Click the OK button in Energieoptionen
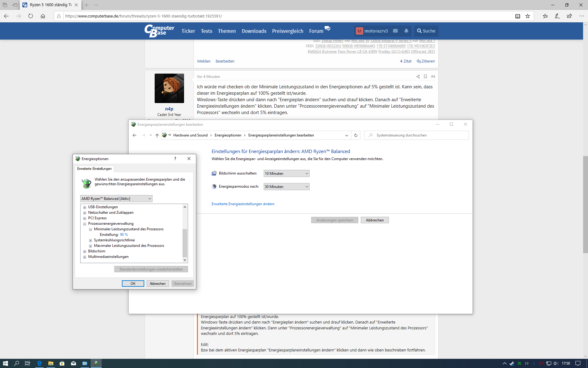Viewport: 588px width, 368px height. (x=133, y=284)
